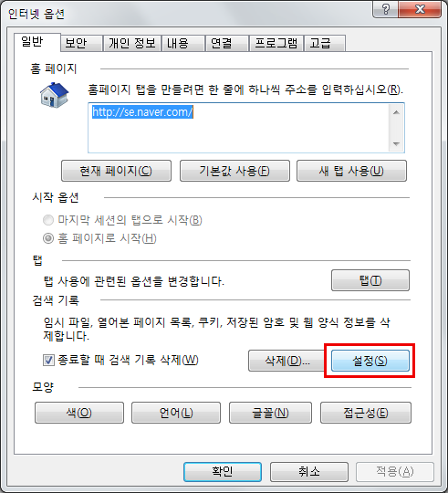
Task: Click the 새 탭 사용(U) button
Action: (x=351, y=171)
